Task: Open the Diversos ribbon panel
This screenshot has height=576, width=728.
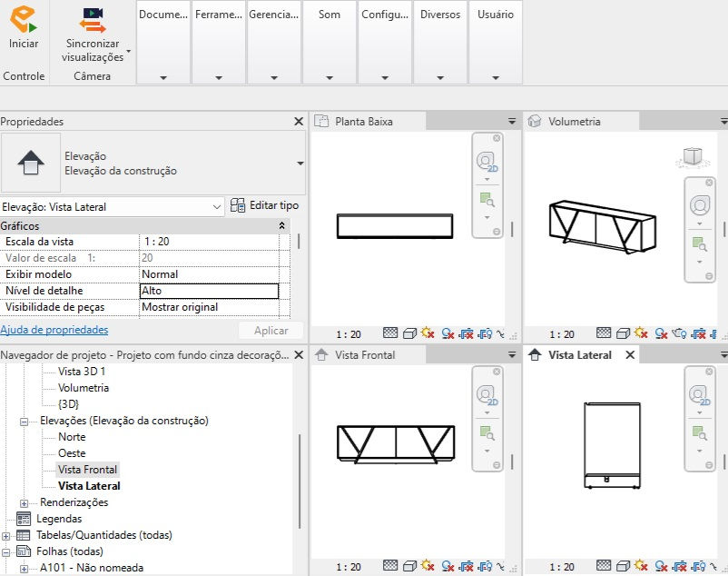Action: click(440, 42)
